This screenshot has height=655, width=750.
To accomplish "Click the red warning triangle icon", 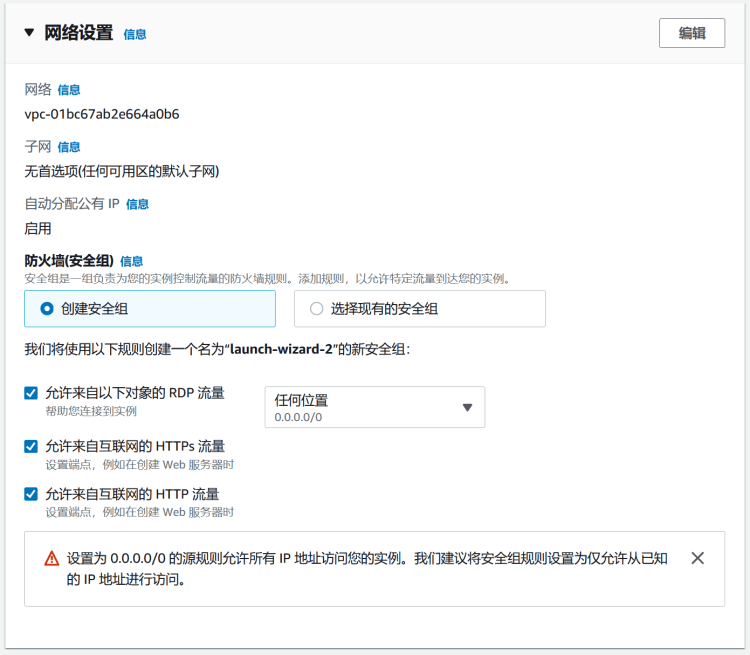I will click(51, 559).
